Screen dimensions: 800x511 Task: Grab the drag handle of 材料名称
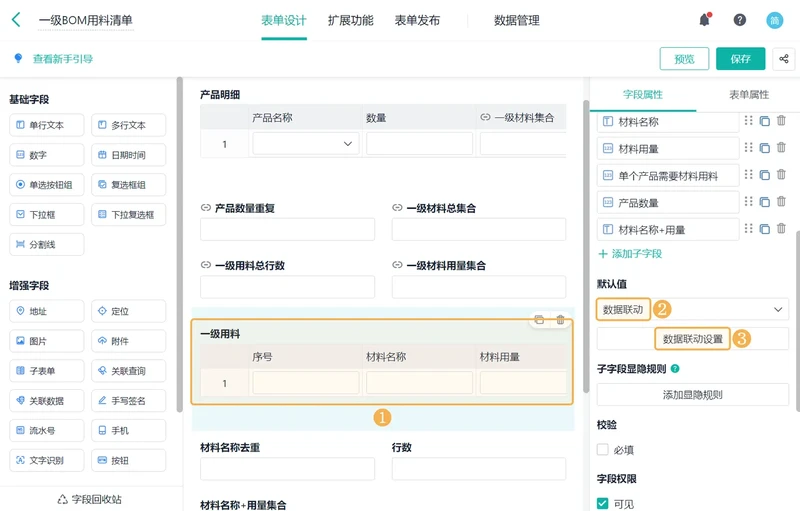coord(748,121)
